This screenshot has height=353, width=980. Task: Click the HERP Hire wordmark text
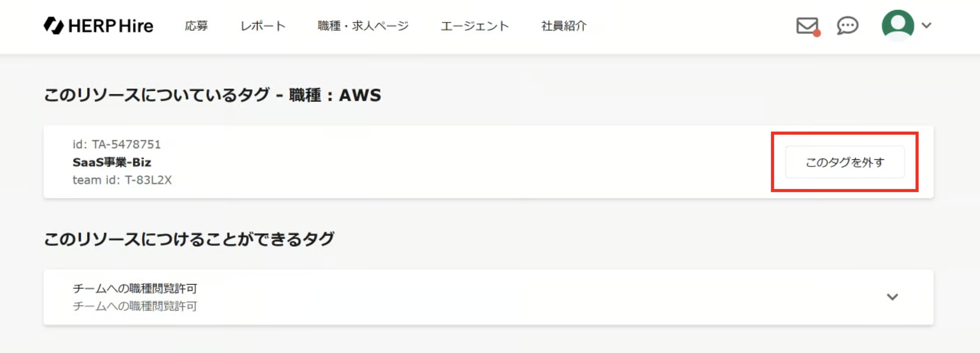(111, 26)
